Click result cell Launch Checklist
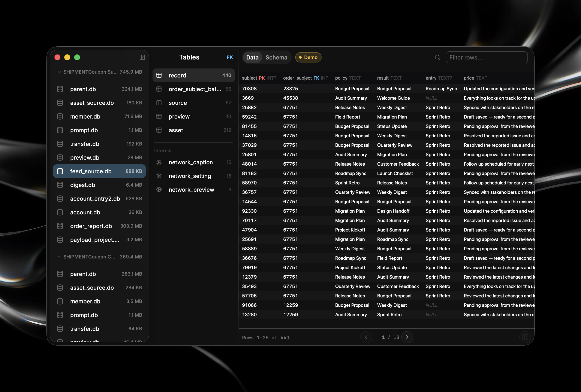581x392 pixels. [395, 173]
